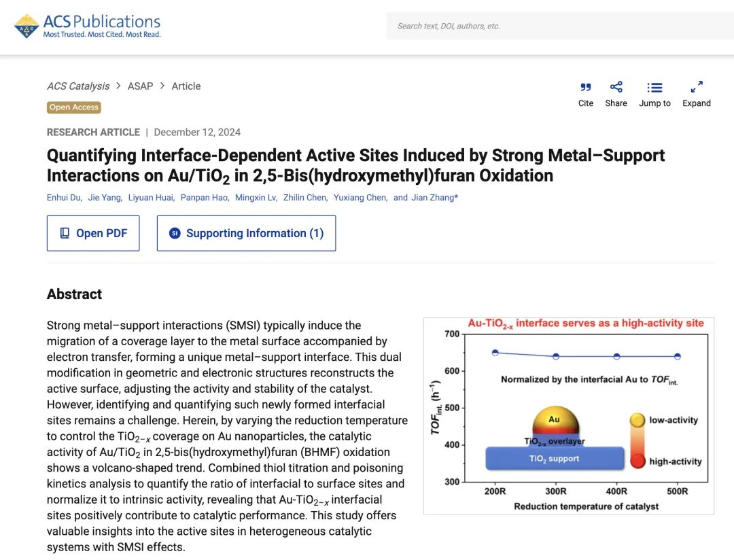Open author Yuxiang Chen
Viewport: 734px width, 560px height.
360,198
